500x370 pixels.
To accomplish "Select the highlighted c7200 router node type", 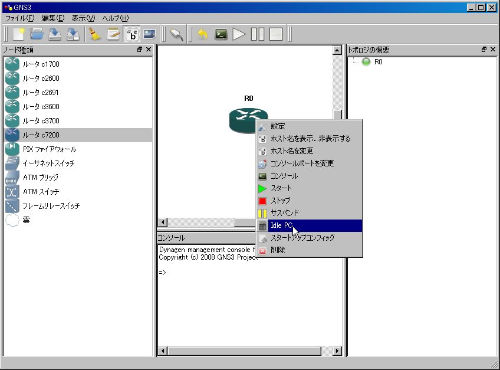I will tap(78, 135).
